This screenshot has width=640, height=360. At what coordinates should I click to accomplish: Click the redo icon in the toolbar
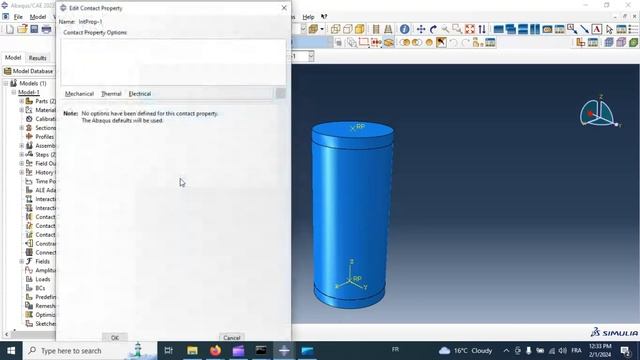466,42
